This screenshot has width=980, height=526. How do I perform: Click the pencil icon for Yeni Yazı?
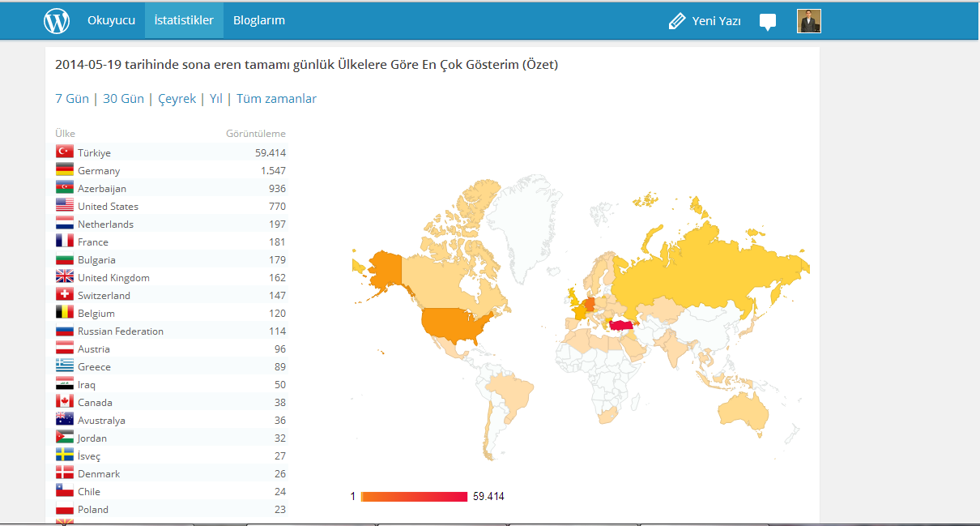(676, 22)
